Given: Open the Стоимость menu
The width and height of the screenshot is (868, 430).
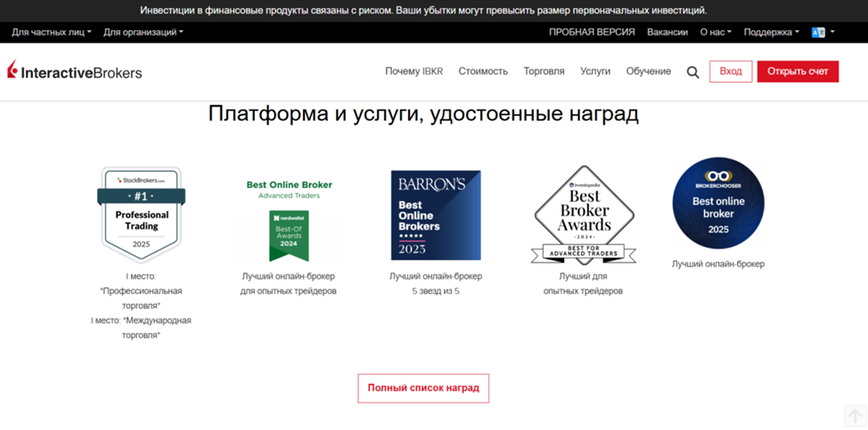Looking at the screenshot, I should click(483, 71).
